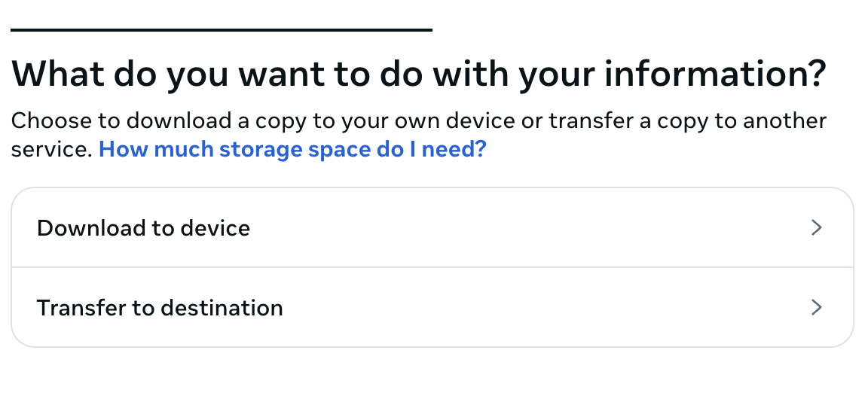868x402 pixels.
Task: Click the black progress line at top
Action: point(221,30)
